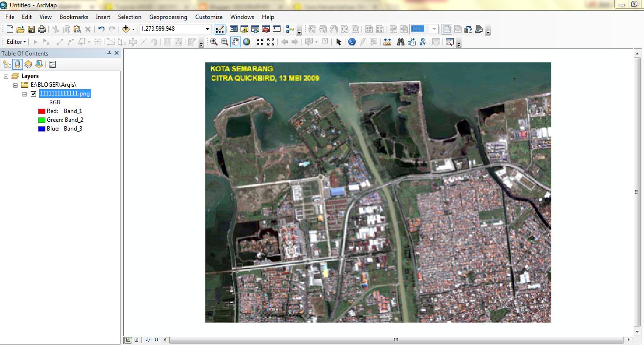Screen dimensions: 644x345
Task: Open the ArcToolbox window
Action: click(x=265, y=29)
